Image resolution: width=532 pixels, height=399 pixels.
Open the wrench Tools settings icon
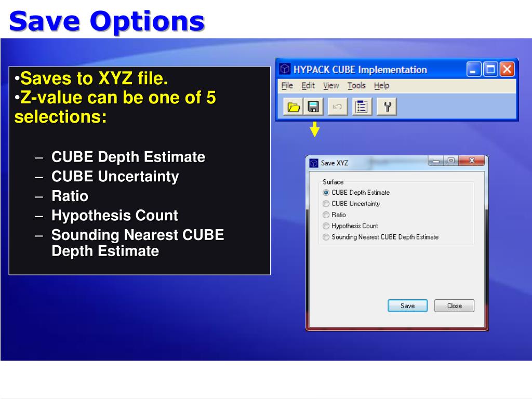click(x=387, y=107)
